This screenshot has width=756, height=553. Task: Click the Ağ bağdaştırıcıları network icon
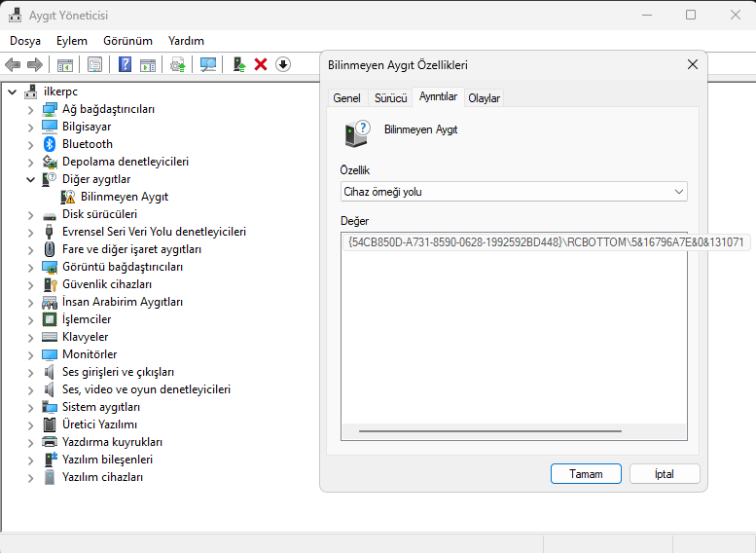pos(50,109)
